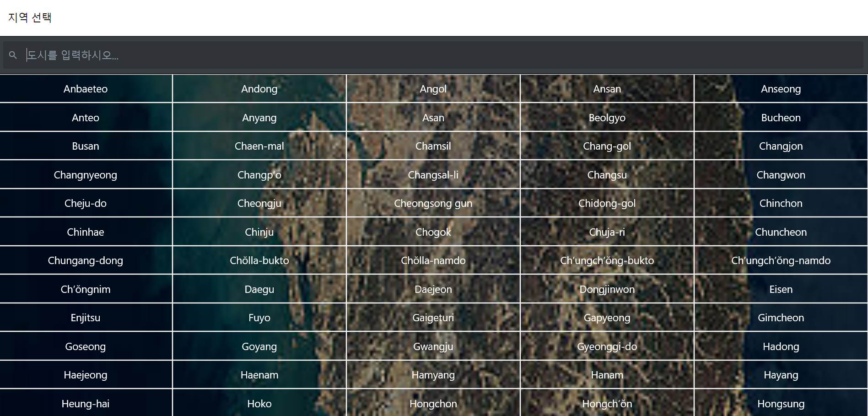Pick the Goyang city button
The image size is (868, 416).
pyautogui.click(x=259, y=346)
